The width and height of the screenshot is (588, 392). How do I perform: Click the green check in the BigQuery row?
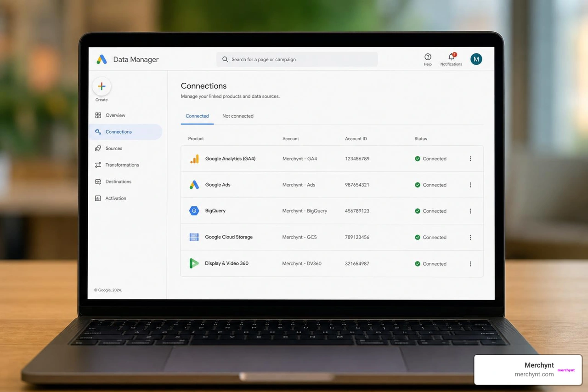pyautogui.click(x=418, y=211)
